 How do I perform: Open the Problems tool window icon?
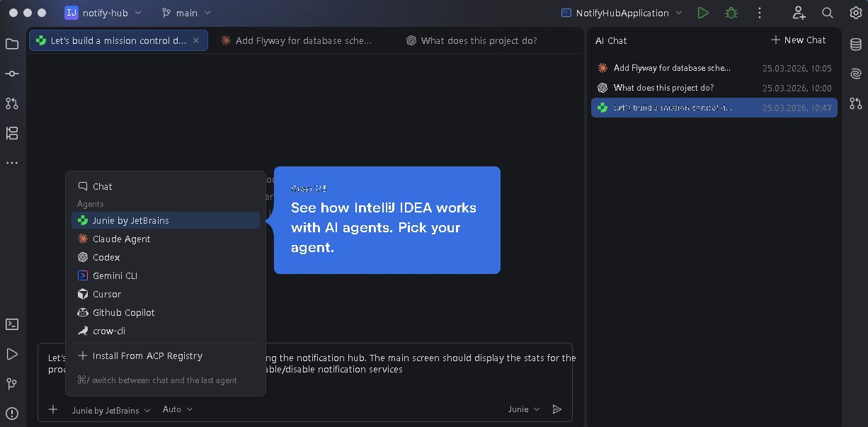12,413
